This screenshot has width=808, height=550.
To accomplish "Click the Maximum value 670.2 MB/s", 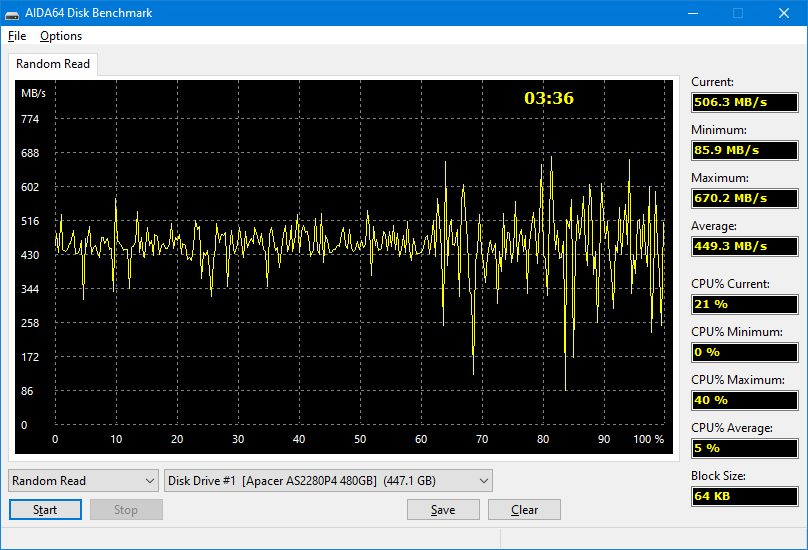I will pyautogui.click(x=745, y=198).
